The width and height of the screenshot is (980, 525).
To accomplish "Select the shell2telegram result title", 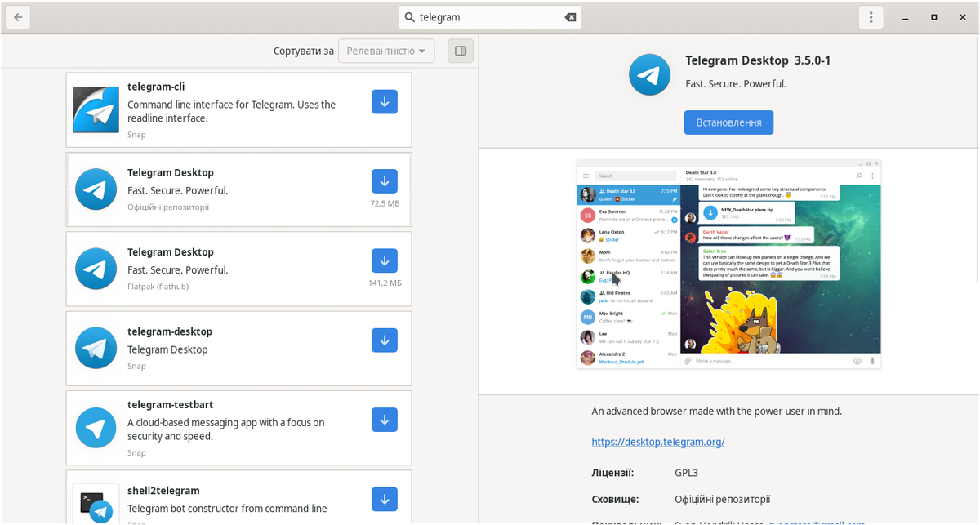I will pyautogui.click(x=163, y=491).
